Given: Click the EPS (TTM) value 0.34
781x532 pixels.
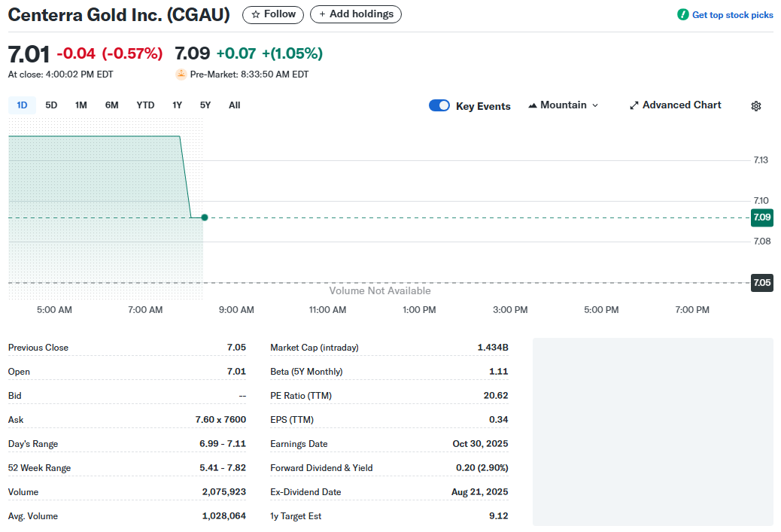Looking at the screenshot, I should coord(499,419).
